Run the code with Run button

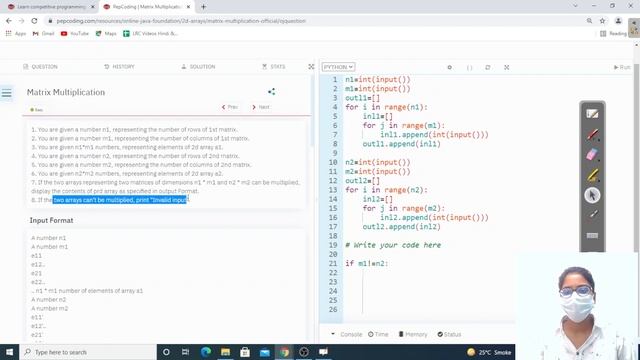[x=622, y=67]
